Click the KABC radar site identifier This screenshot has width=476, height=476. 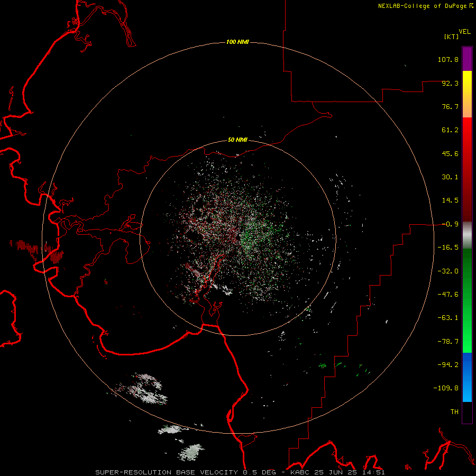click(300, 472)
